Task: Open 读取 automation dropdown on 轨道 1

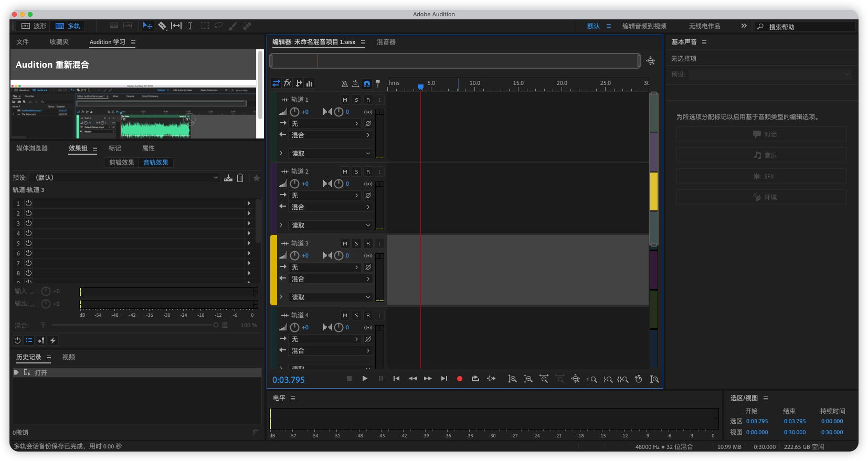Action: pyautogui.click(x=331, y=153)
